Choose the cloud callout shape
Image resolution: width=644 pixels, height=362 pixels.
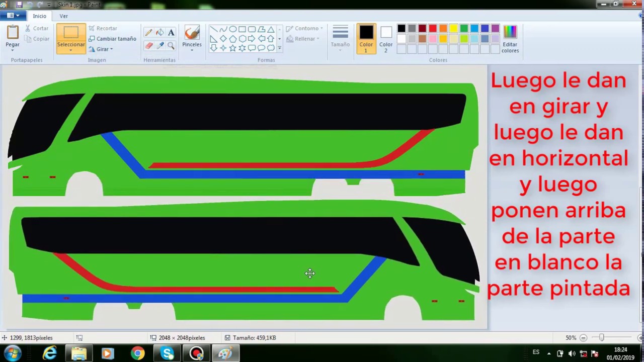pyautogui.click(x=271, y=48)
